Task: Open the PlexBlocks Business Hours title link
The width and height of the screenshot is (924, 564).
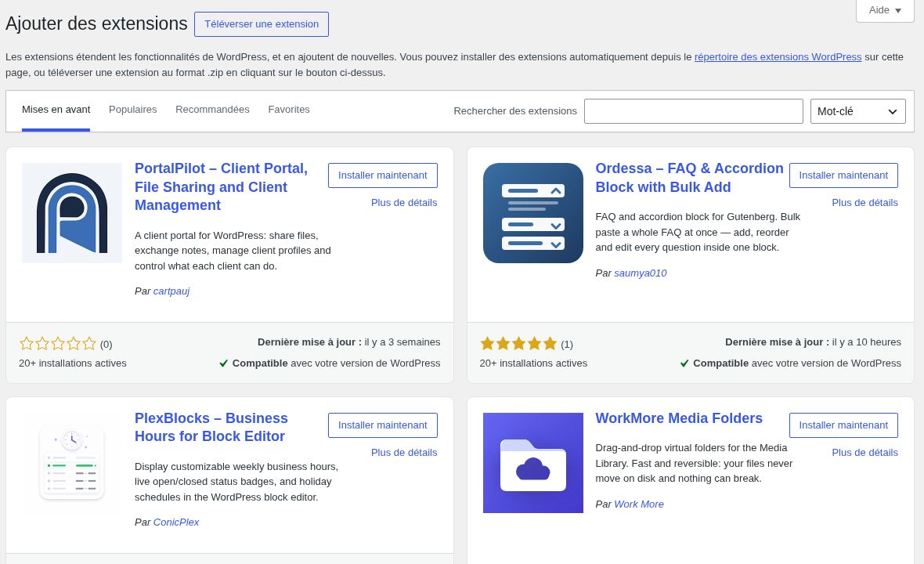Action: coord(211,427)
